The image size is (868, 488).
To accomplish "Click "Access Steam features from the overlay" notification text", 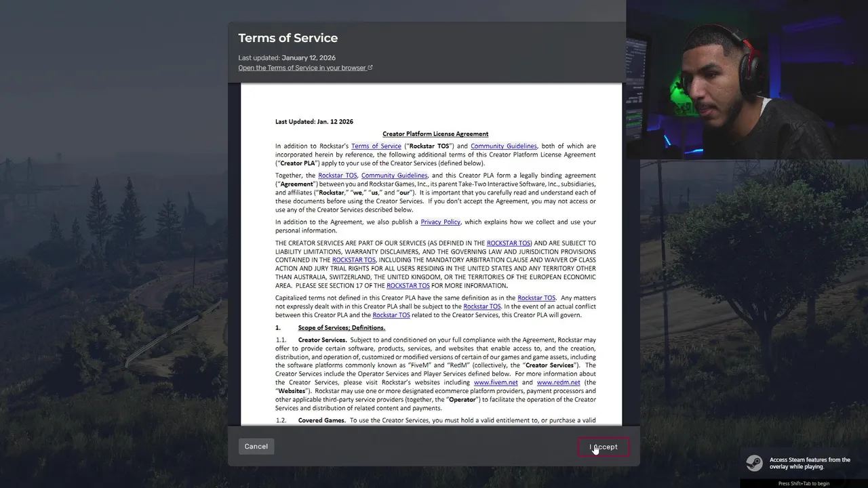I will point(810,463).
